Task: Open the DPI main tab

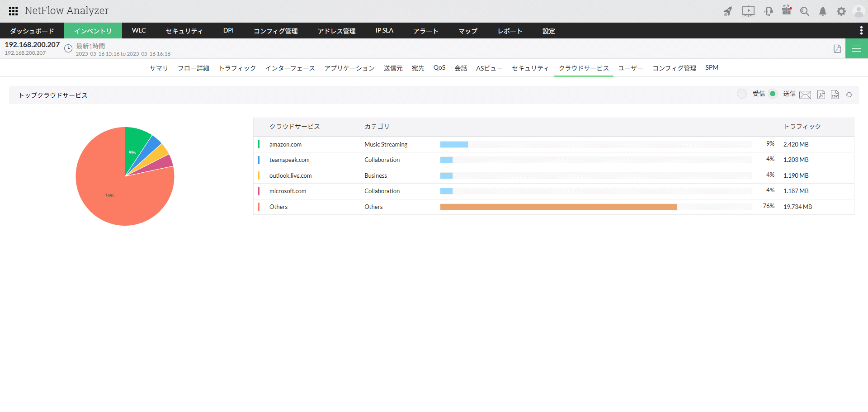Action: pos(228,31)
